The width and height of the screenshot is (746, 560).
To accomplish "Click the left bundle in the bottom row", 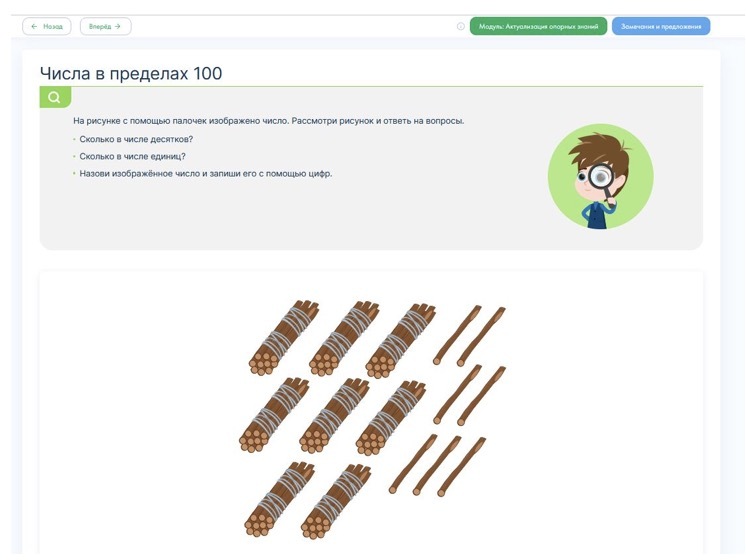I will pyautogui.click(x=279, y=499).
